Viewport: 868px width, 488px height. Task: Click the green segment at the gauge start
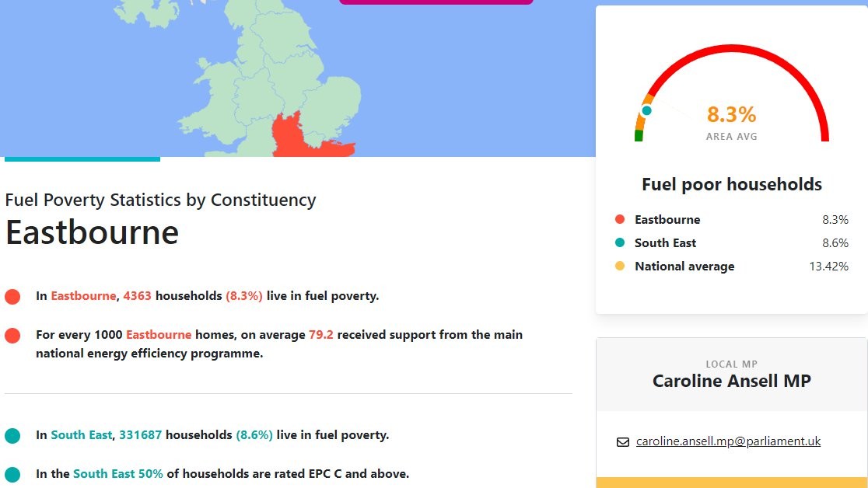639,136
